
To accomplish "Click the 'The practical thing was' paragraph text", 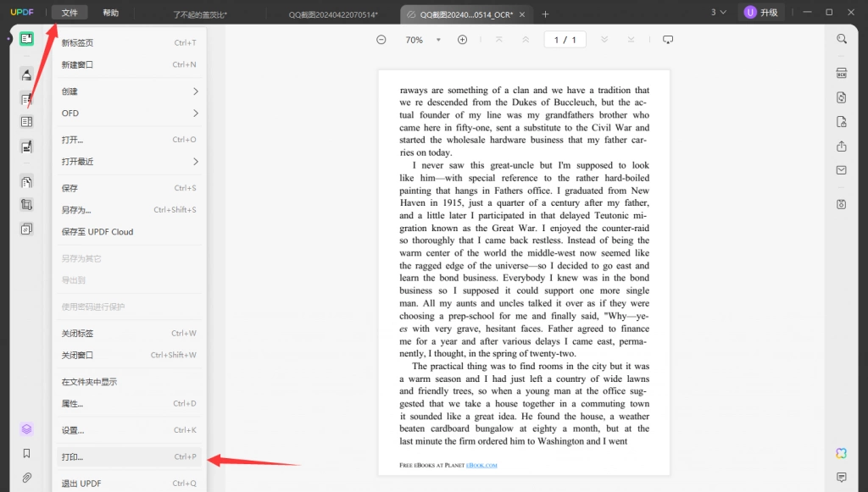I will pyautogui.click(x=524, y=404).
